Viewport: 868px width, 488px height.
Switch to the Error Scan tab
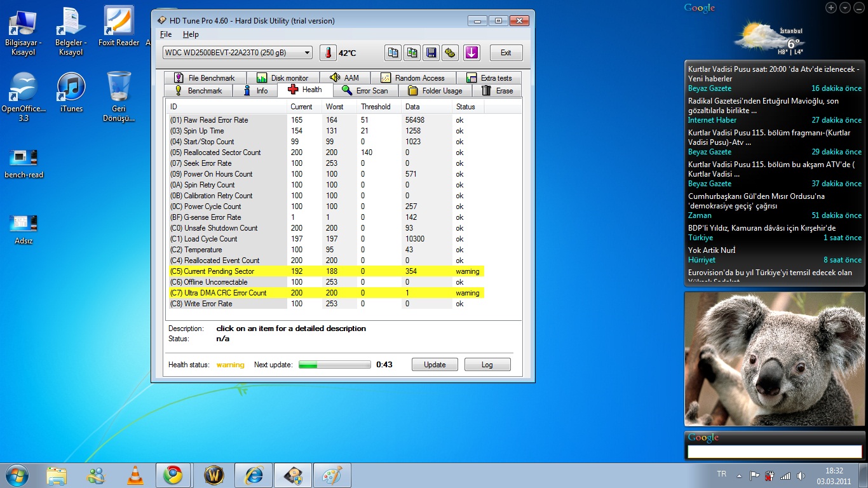tap(365, 90)
